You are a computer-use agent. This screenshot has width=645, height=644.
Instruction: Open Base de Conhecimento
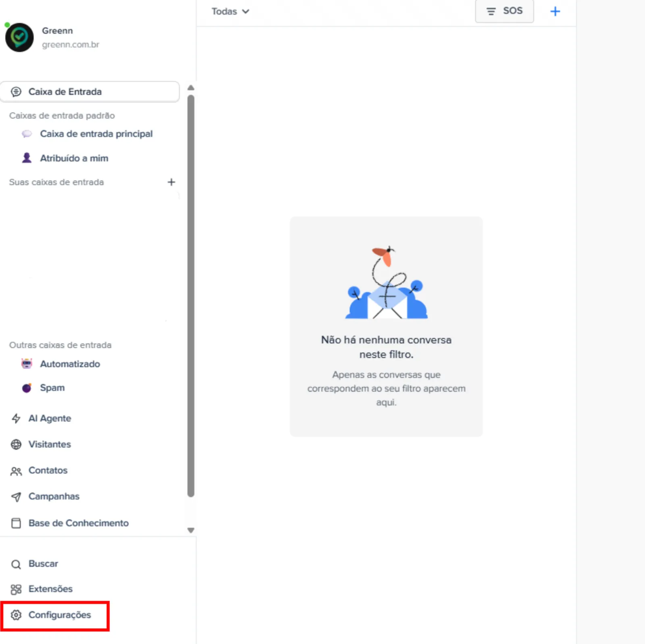coord(79,523)
